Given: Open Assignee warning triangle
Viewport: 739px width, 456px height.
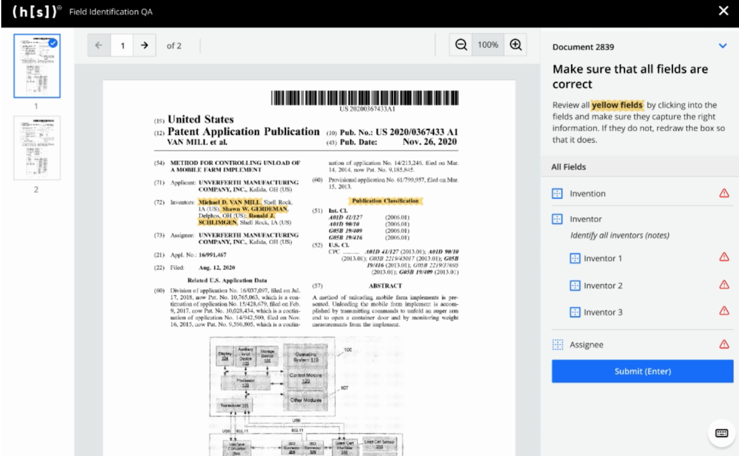Looking at the screenshot, I should click(724, 344).
